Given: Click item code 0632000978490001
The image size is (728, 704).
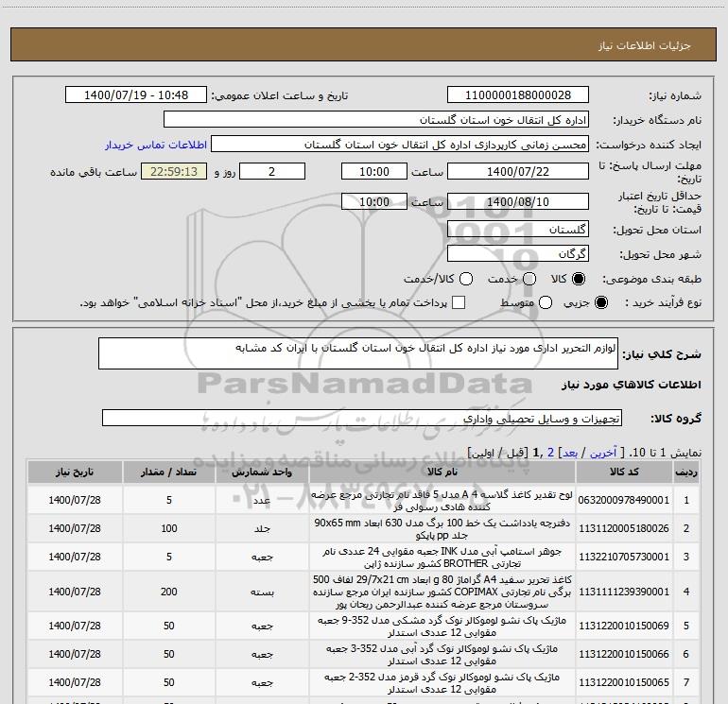Looking at the screenshot, I should (x=624, y=500).
